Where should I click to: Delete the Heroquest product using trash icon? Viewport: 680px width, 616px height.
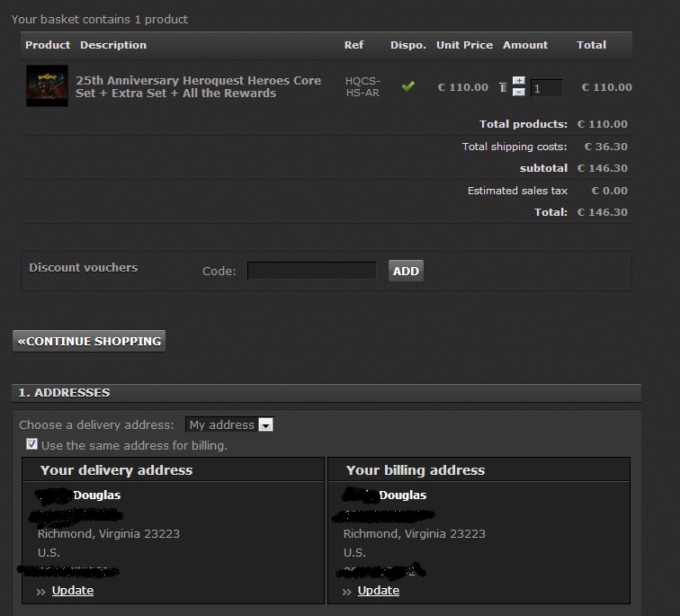point(504,87)
